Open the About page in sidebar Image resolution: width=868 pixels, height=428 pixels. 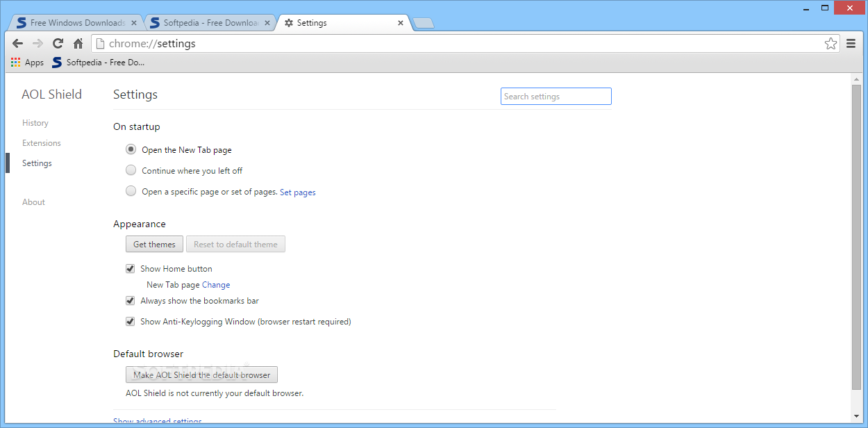tap(33, 202)
